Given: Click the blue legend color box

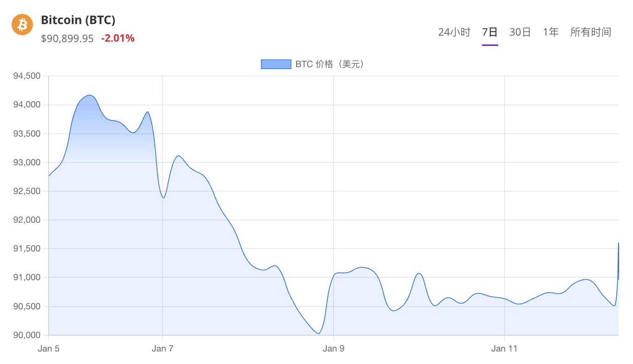Looking at the screenshot, I should (276, 64).
